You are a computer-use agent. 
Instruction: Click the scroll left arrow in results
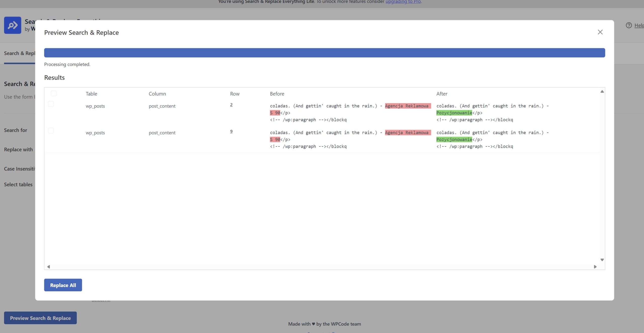pos(49,267)
